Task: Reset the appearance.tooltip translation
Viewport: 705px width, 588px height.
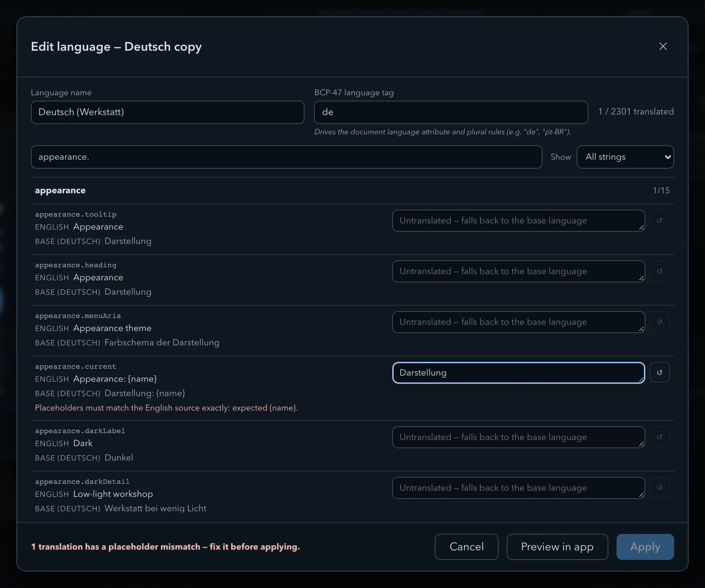Action: coord(659,220)
